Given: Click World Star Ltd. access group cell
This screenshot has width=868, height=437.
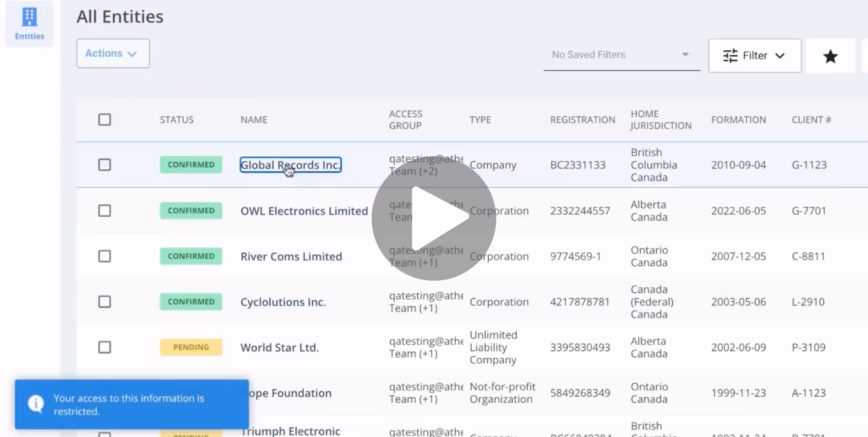Looking at the screenshot, I should tap(426, 347).
